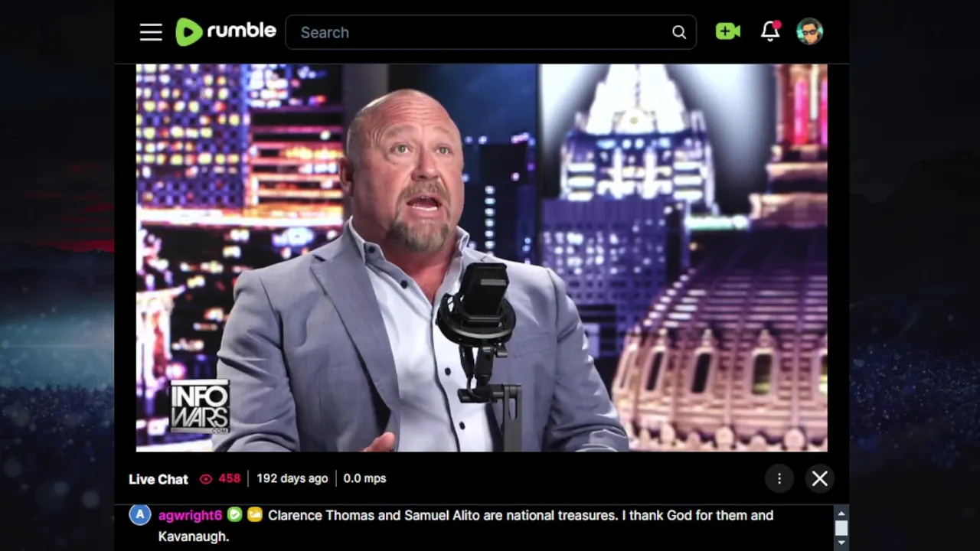
Task: Click the agwright6 username in chat
Action: [190, 515]
